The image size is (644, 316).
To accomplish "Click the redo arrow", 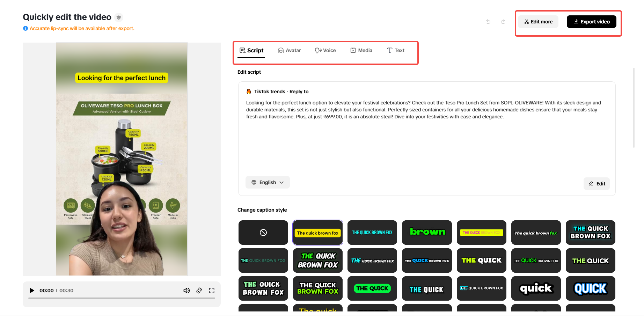I will [503, 22].
